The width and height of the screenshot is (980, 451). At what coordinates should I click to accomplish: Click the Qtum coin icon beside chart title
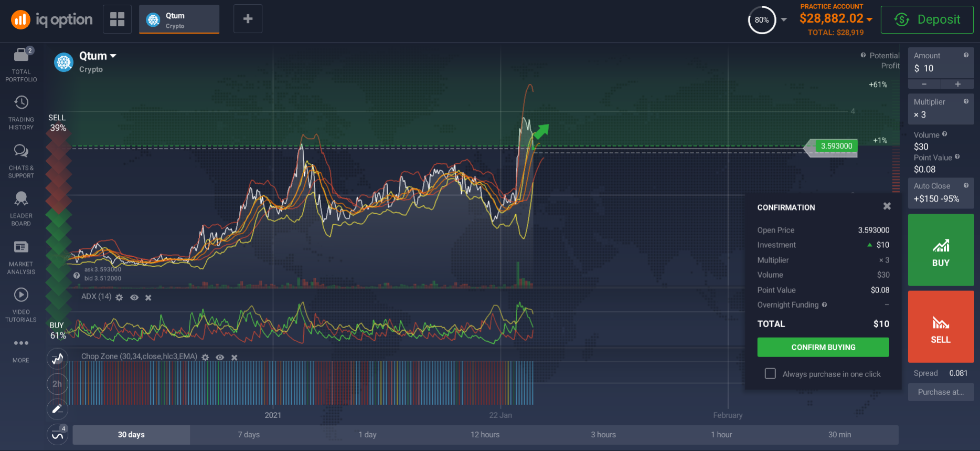tap(64, 62)
